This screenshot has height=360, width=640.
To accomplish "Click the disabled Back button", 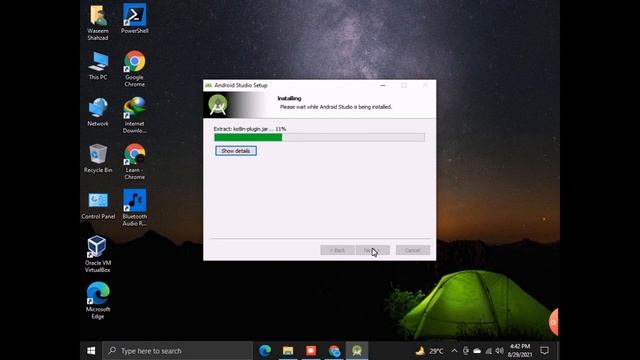I will (x=337, y=250).
